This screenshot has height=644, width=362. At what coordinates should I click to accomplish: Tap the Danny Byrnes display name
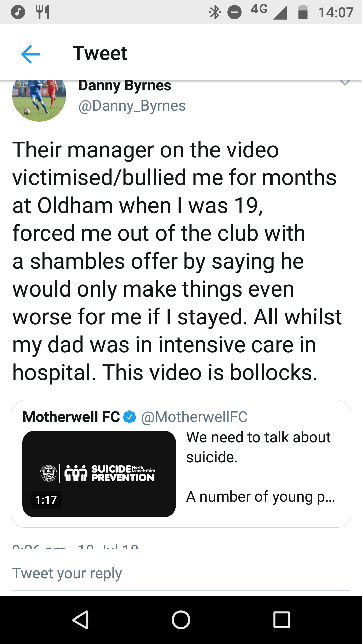[x=125, y=86]
